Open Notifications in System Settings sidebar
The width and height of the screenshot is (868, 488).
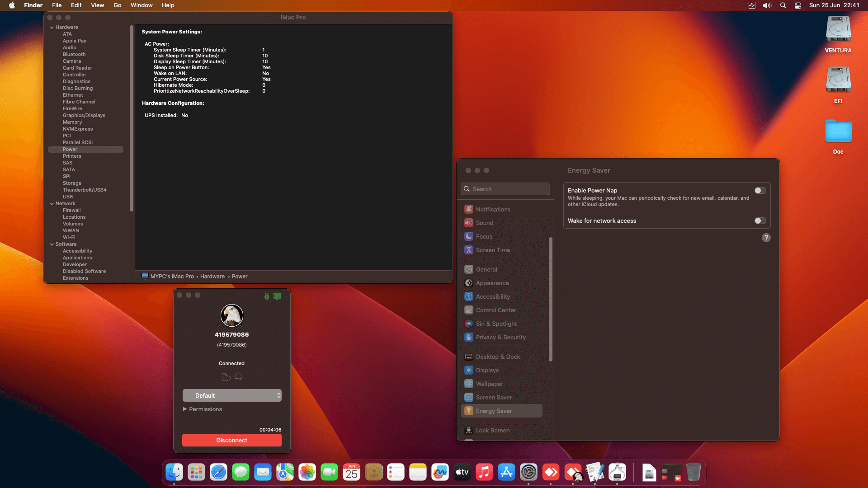tap(503, 209)
